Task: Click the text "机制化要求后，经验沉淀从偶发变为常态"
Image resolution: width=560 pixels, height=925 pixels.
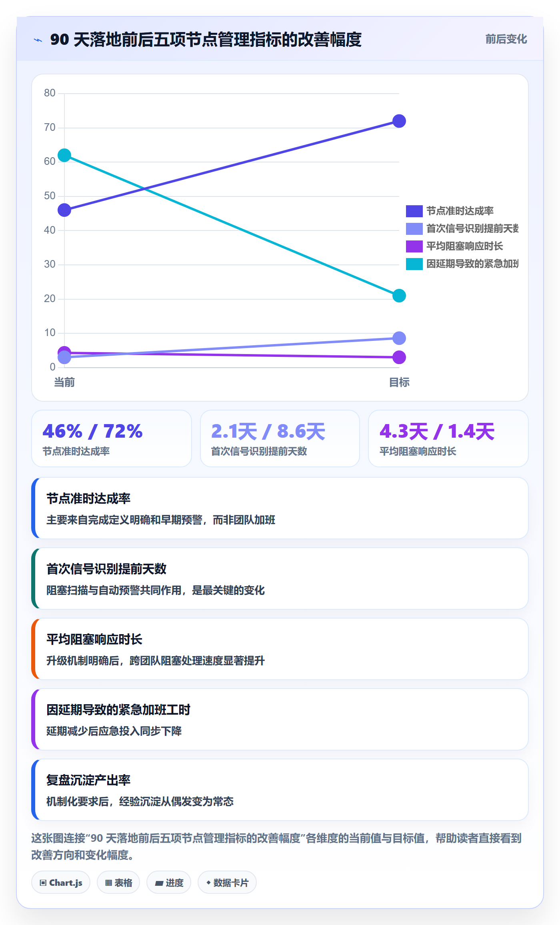Action: 140,801
